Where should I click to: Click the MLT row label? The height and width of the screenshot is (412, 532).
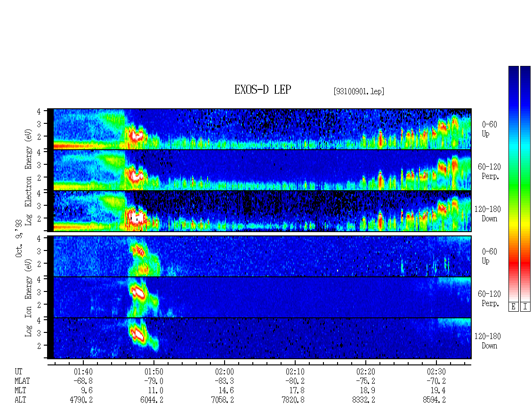point(20,391)
